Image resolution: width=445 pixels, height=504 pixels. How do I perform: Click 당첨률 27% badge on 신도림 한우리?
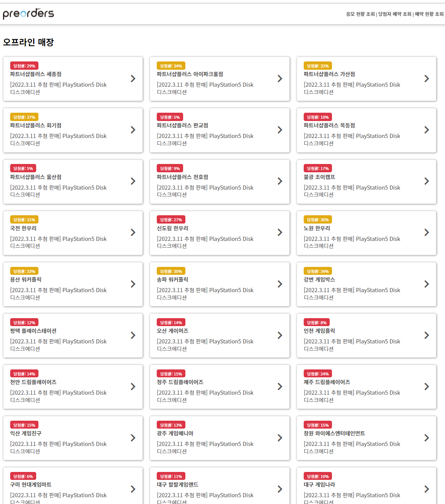pyautogui.click(x=171, y=220)
